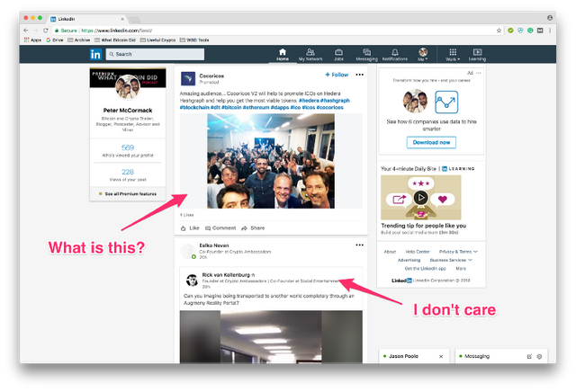Open the Help Center footer link

click(418, 252)
